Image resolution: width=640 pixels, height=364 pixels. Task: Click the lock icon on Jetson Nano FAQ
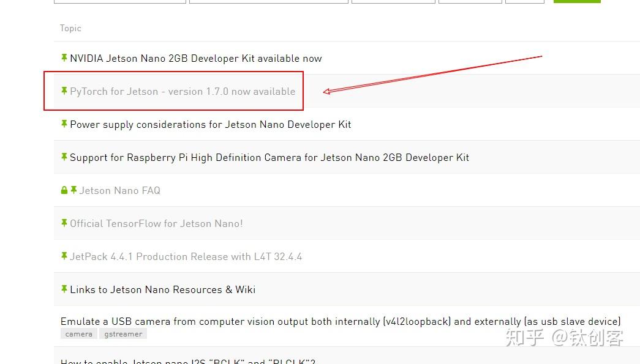(64, 190)
